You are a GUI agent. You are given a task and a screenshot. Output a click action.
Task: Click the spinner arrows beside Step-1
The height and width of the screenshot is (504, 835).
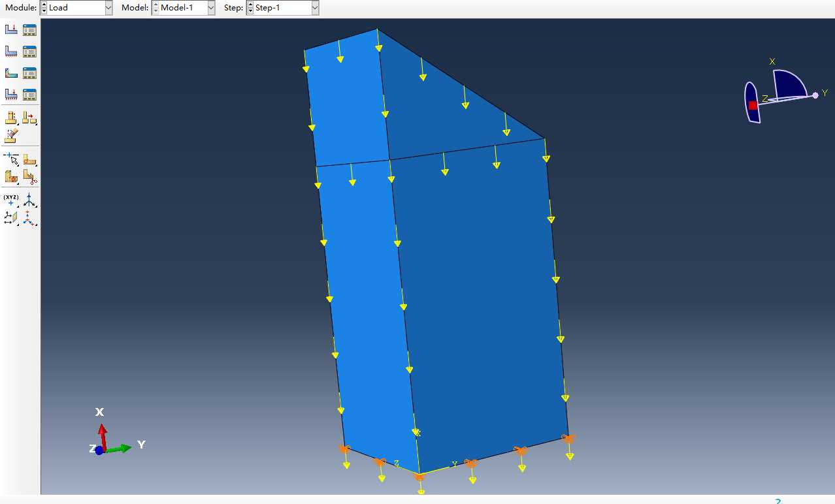[250, 8]
